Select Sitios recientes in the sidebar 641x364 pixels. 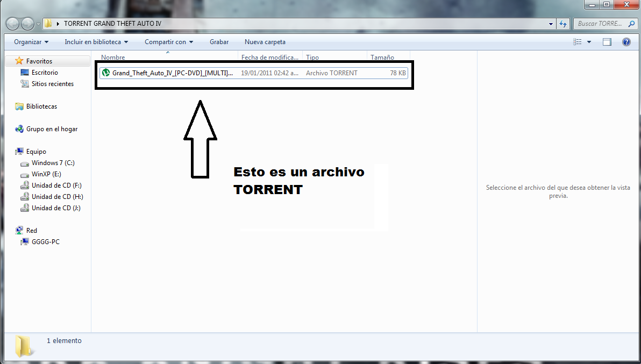[52, 83]
